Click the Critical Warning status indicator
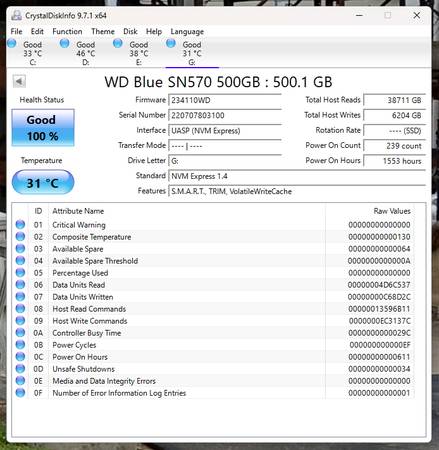This screenshot has width=439, height=450. point(20,224)
